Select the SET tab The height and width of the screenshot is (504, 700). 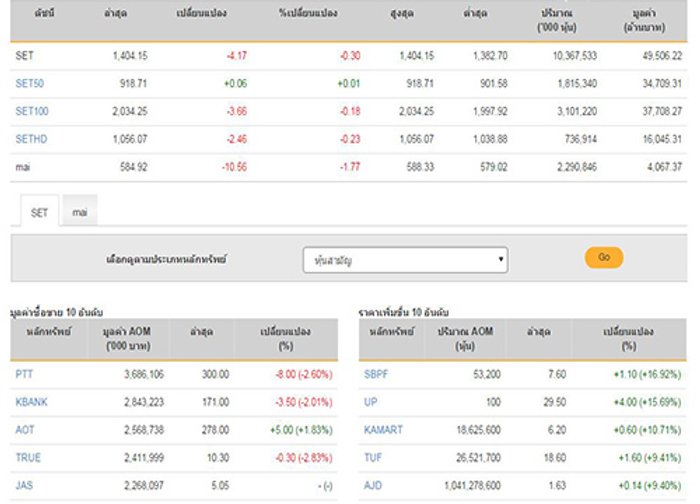[x=39, y=212]
